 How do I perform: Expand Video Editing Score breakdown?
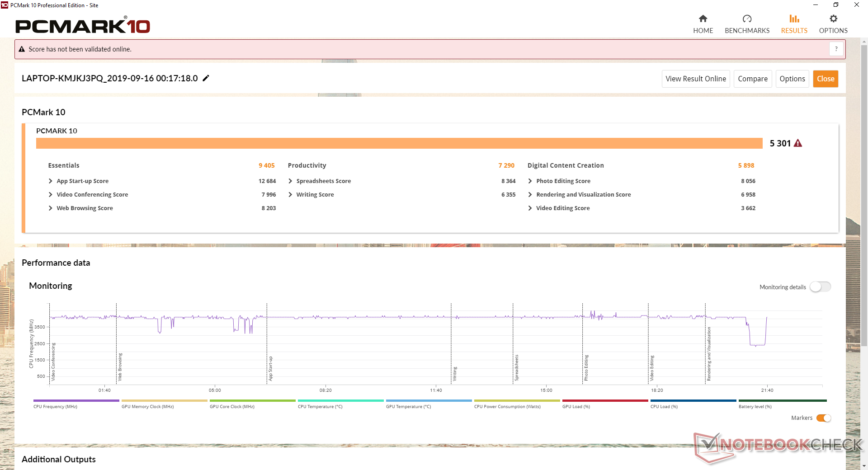click(530, 208)
